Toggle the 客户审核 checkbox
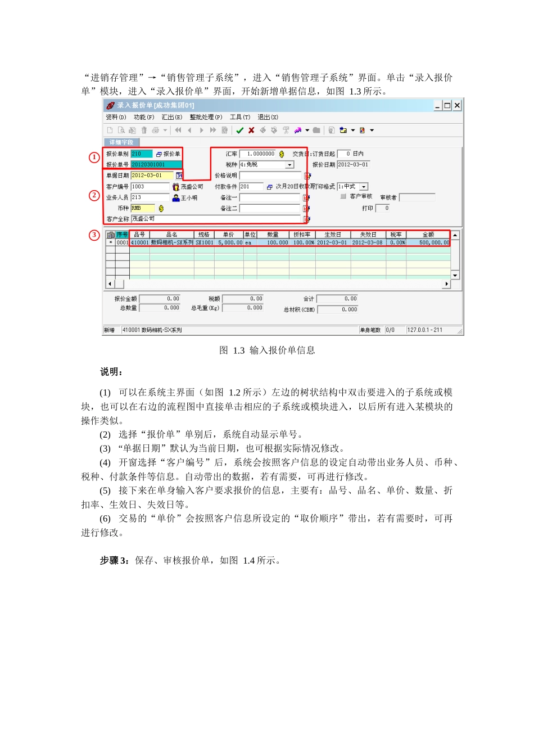 [343, 196]
